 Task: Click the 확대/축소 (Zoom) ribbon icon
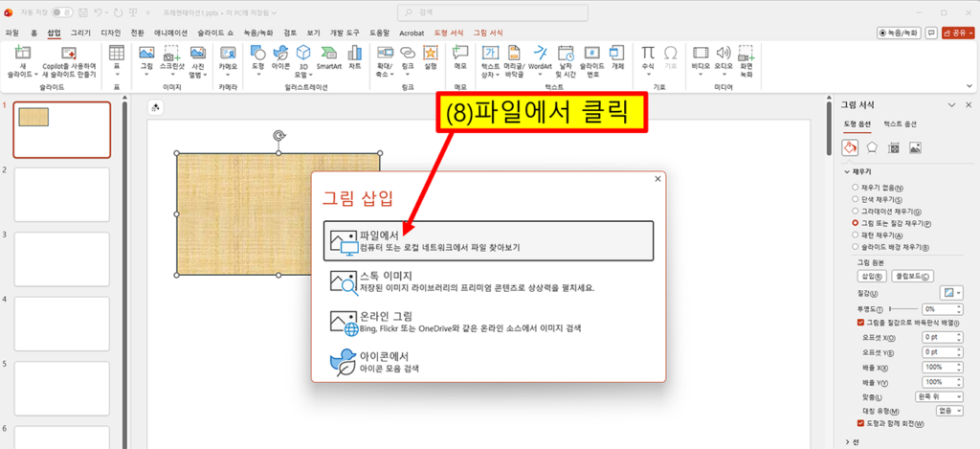pyautogui.click(x=385, y=53)
